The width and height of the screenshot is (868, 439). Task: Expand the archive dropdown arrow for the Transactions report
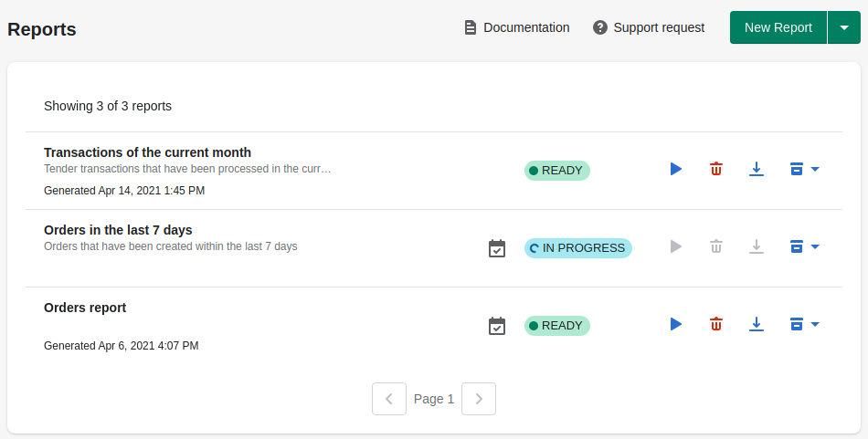(x=815, y=169)
